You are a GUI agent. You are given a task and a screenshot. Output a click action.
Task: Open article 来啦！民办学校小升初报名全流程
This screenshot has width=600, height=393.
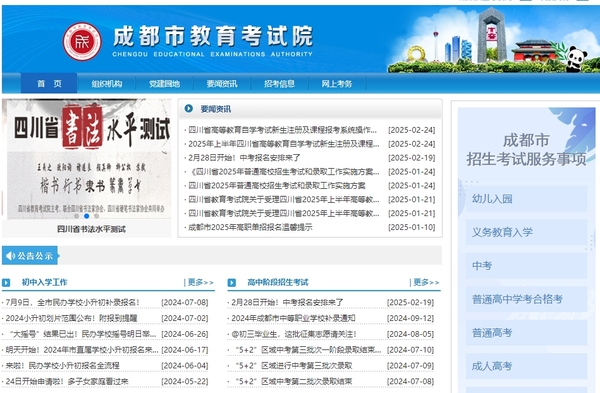click(62, 365)
